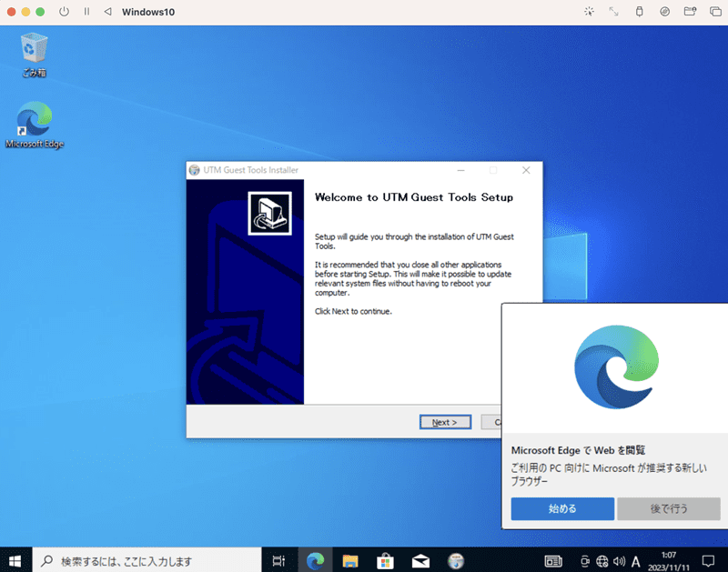Click the 'Welcome to UTM Guest Tools Setup' heading
Viewport: 728px width, 572px height.
414,197
